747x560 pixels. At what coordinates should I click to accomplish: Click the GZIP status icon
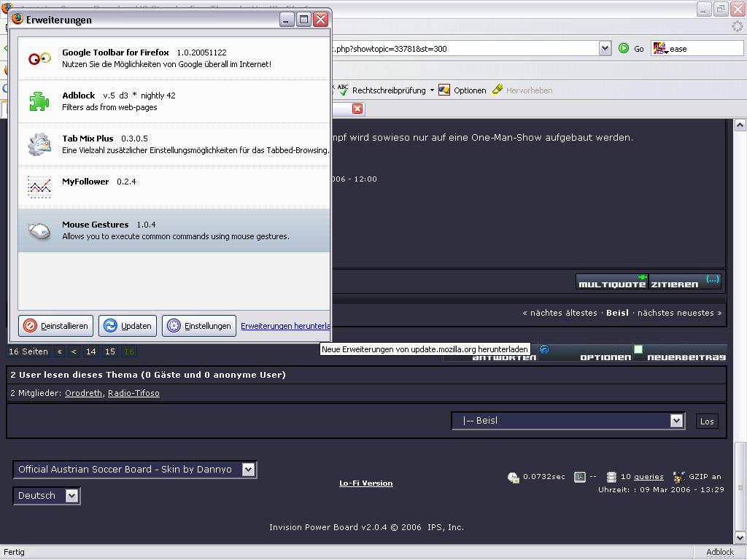point(679,477)
